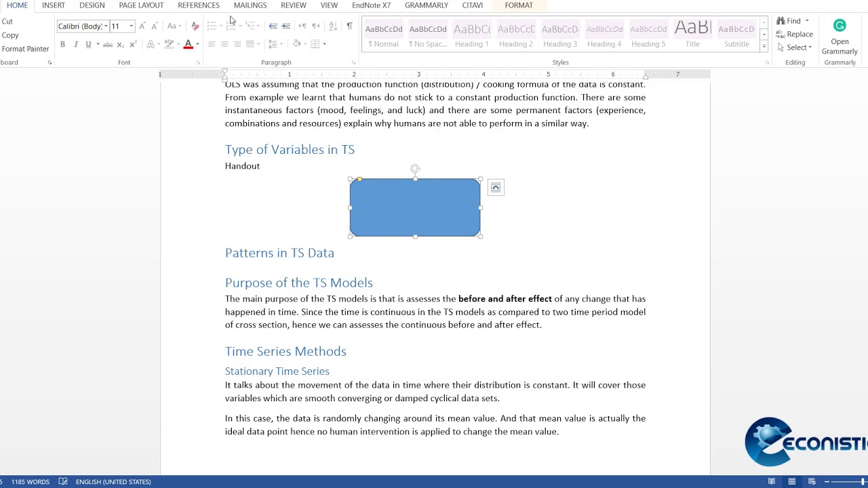868x488 pixels.
Task: Open the underline style dropdown arrow
Action: pyautogui.click(x=98, y=44)
